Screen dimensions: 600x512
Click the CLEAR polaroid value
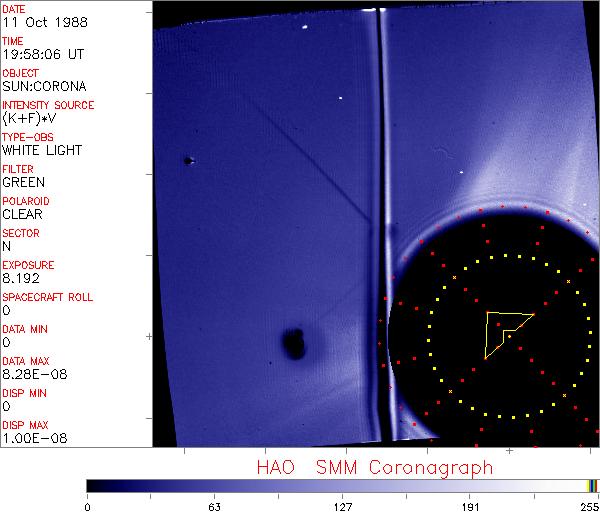[22, 215]
